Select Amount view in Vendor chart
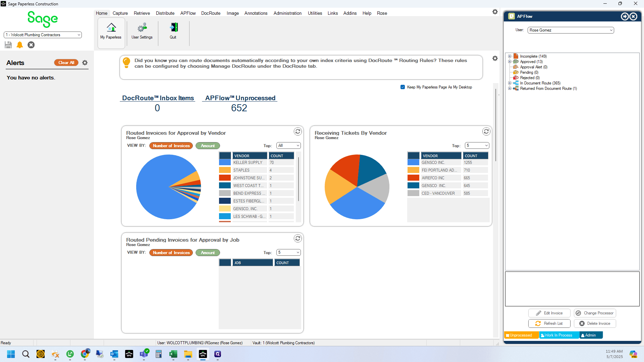644x362 pixels. [208, 146]
